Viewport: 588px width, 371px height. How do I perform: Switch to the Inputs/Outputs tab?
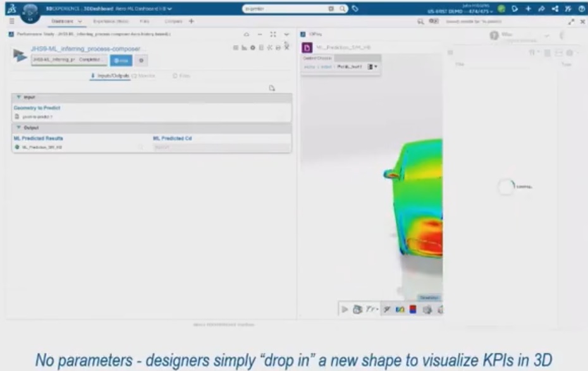pos(110,76)
